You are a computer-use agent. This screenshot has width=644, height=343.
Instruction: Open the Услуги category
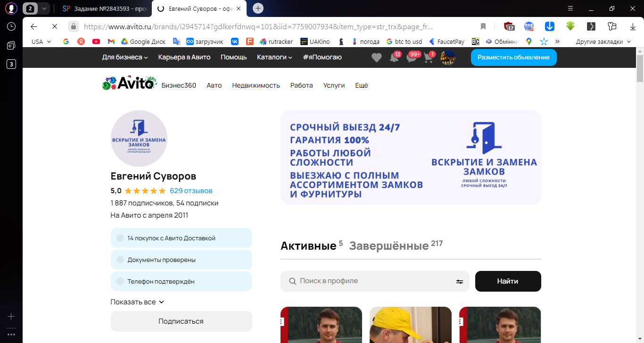334,85
